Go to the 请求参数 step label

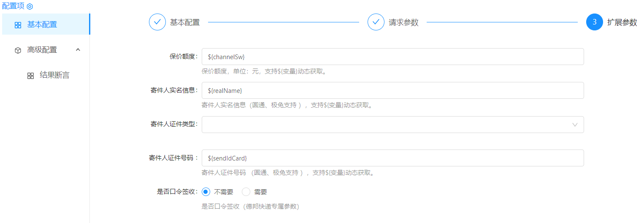point(403,23)
